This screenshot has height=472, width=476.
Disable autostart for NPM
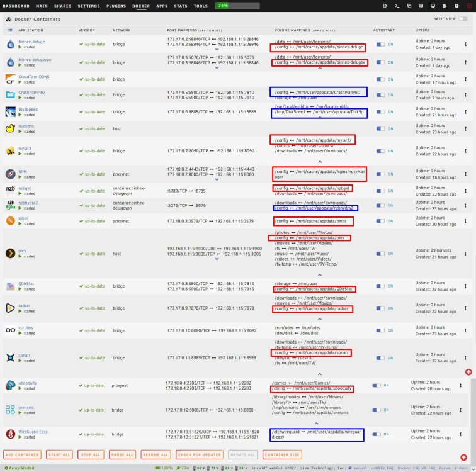(380, 174)
